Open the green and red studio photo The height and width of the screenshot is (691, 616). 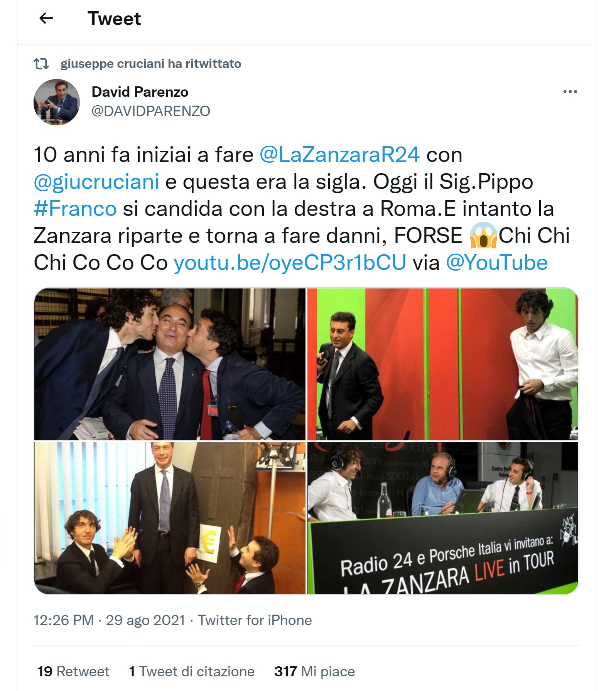click(x=443, y=364)
